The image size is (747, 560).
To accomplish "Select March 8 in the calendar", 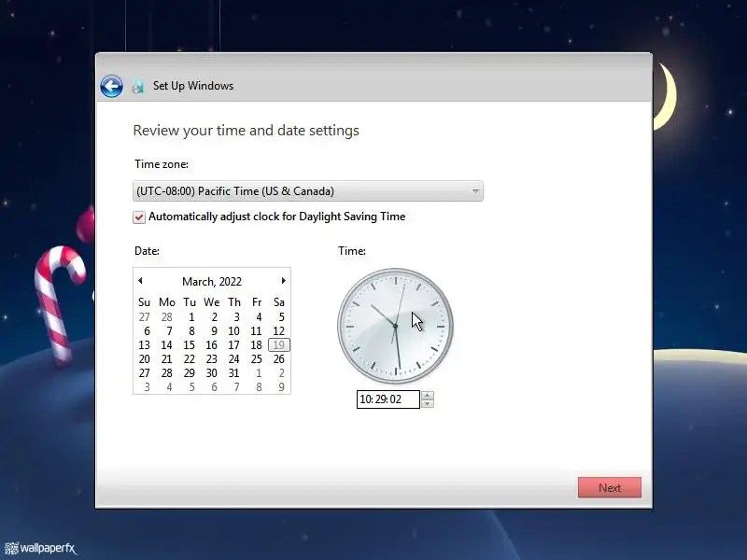I will [x=191, y=331].
